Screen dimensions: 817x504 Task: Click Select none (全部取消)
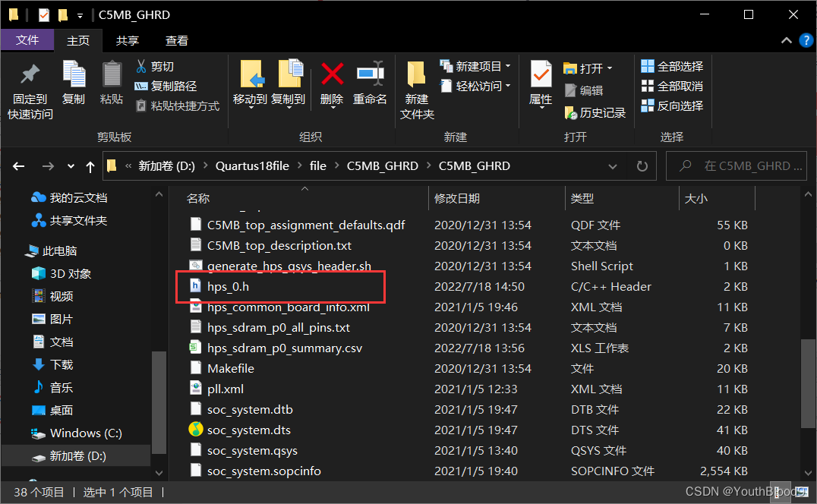pyautogui.click(x=672, y=86)
